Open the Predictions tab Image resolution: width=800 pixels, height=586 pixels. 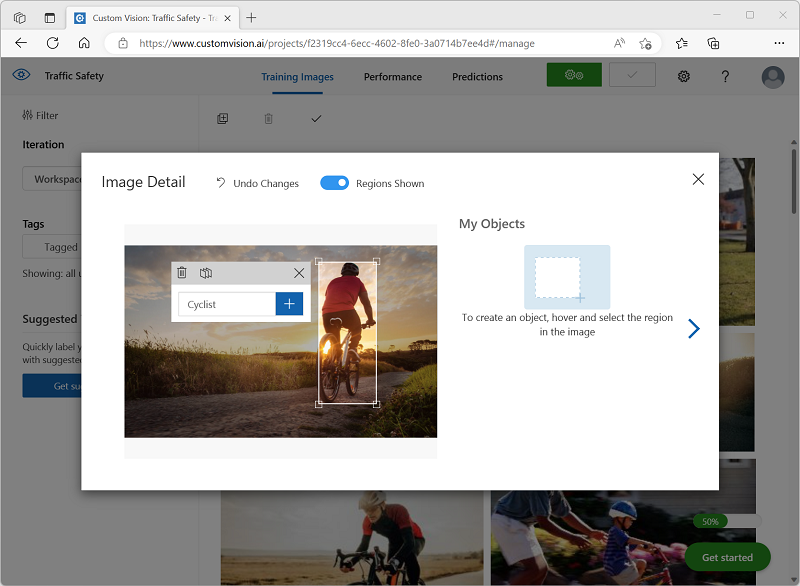click(478, 77)
